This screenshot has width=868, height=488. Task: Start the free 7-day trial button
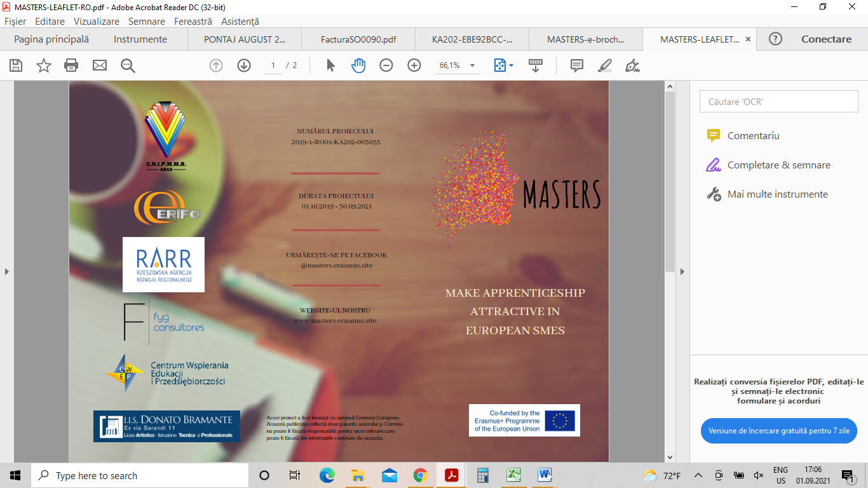click(778, 431)
